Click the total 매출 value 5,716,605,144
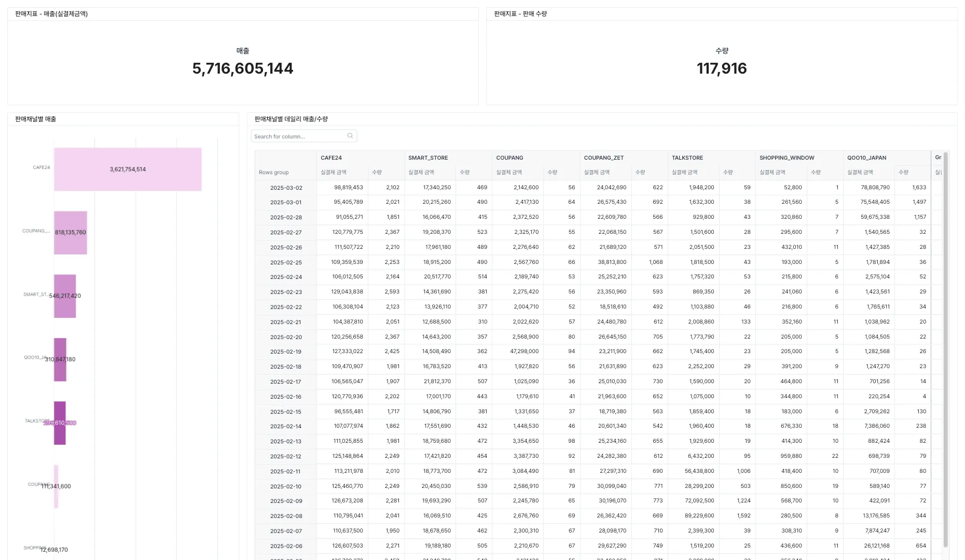Viewport: 965px width, 560px height. [242, 68]
